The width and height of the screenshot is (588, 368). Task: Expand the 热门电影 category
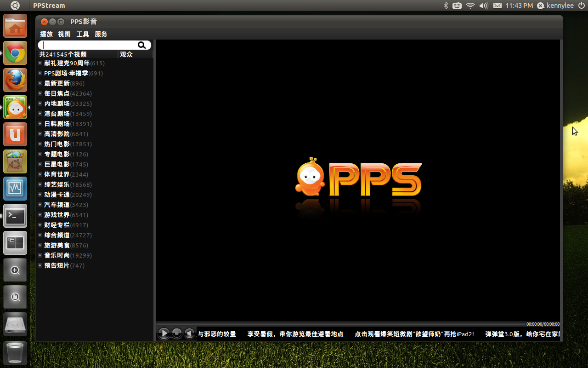tap(40, 144)
